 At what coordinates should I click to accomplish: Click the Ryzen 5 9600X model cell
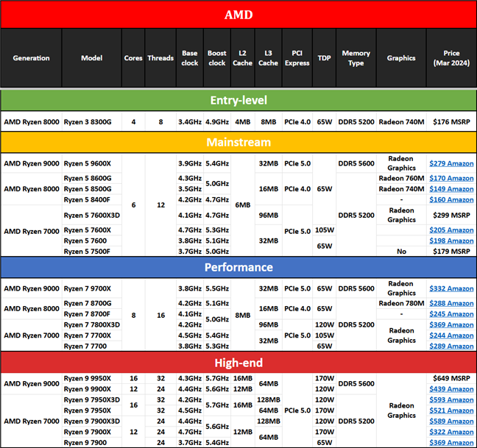(91, 163)
